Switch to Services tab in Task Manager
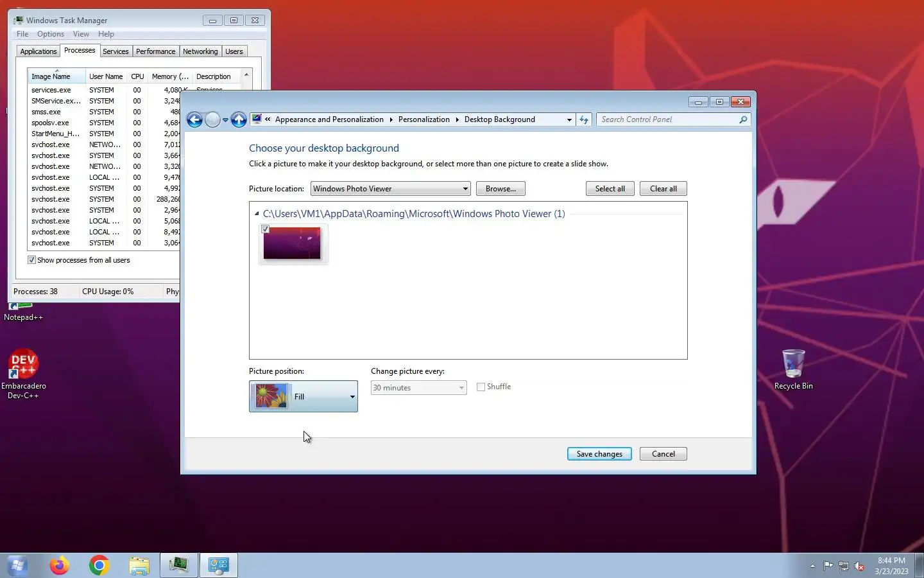The image size is (924, 578). click(116, 51)
